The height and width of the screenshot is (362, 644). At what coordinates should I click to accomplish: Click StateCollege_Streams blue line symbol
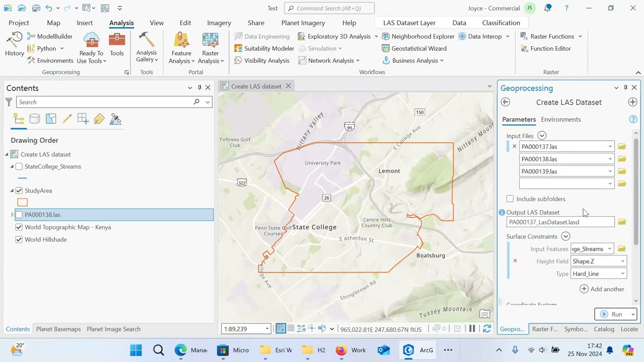[x=22, y=178]
